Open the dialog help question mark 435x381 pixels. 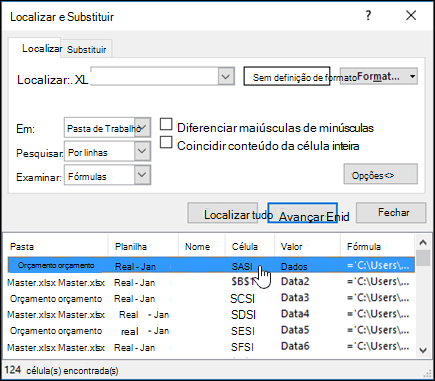tap(368, 16)
